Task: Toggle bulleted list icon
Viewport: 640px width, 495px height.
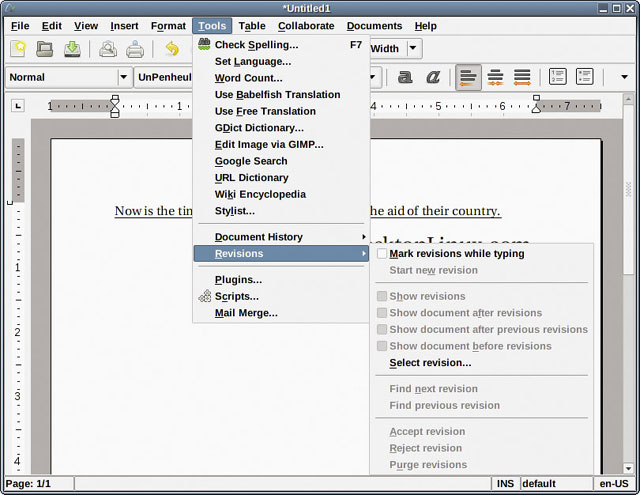Action: [x=584, y=77]
